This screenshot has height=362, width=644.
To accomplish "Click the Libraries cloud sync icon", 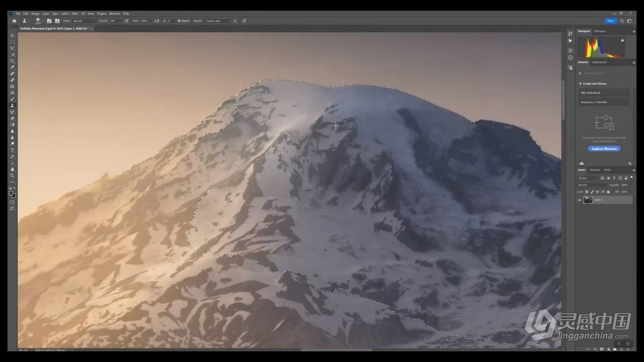I will click(x=581, y=164).
